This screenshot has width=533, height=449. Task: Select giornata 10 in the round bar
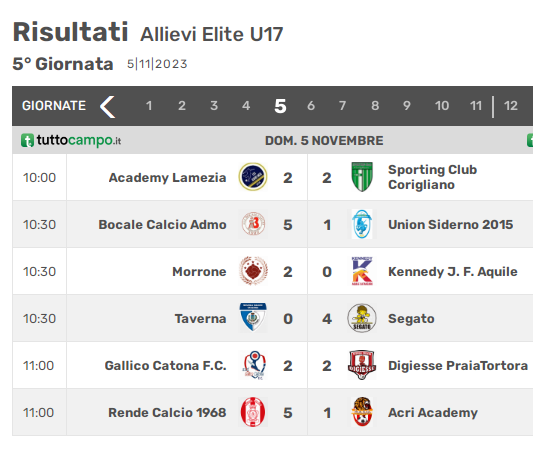coord(442,106)
